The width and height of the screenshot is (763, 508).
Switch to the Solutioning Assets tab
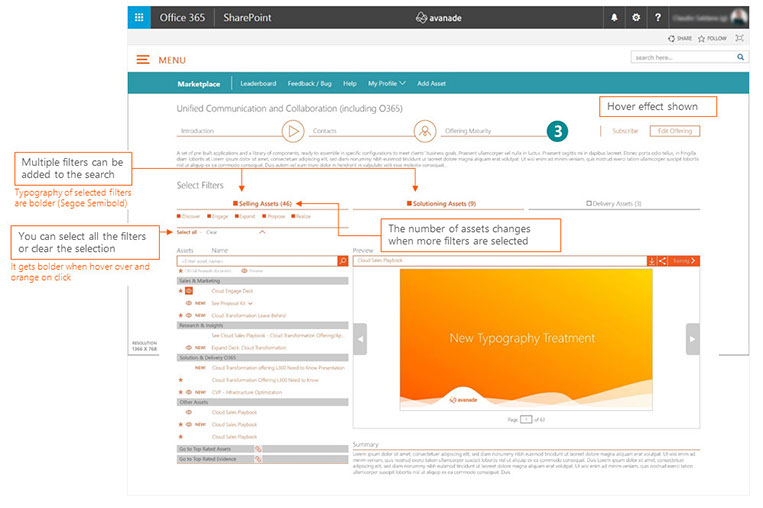443,203
